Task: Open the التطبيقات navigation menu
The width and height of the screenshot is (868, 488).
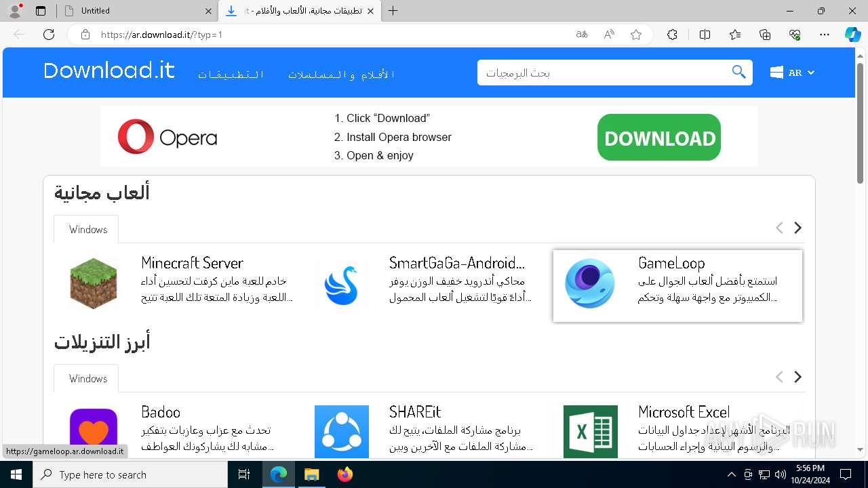Action: pos(231,74)
